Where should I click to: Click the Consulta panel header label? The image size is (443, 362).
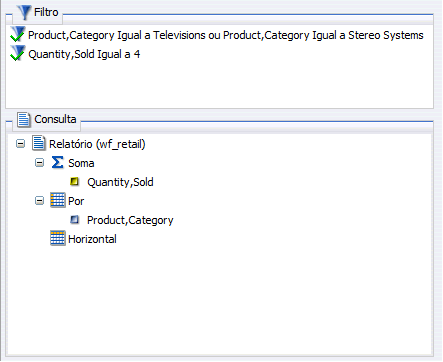tap(55, 119)
